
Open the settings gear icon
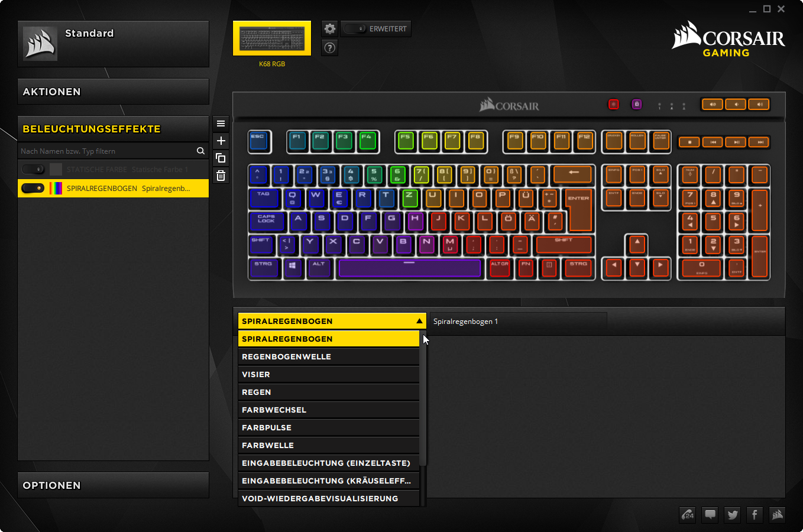(x=330, y=29)
